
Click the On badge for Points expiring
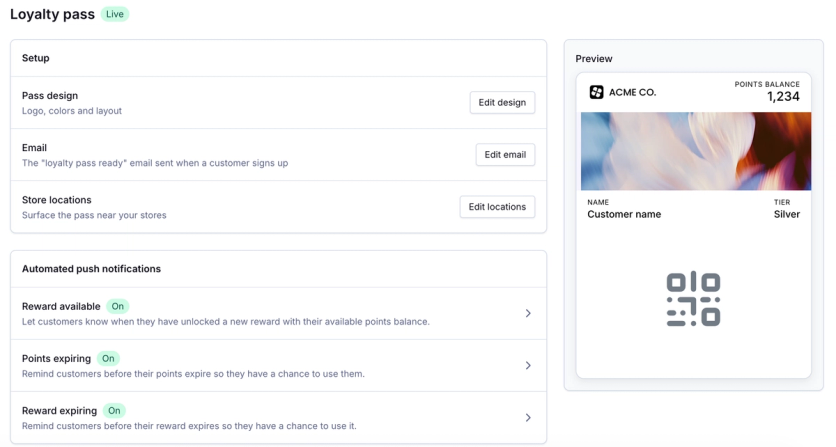[108, 358]
